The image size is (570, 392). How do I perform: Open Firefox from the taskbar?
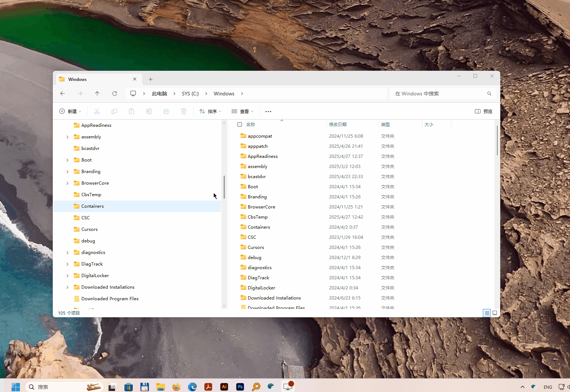pyautogui.click(x=176, y=387)
